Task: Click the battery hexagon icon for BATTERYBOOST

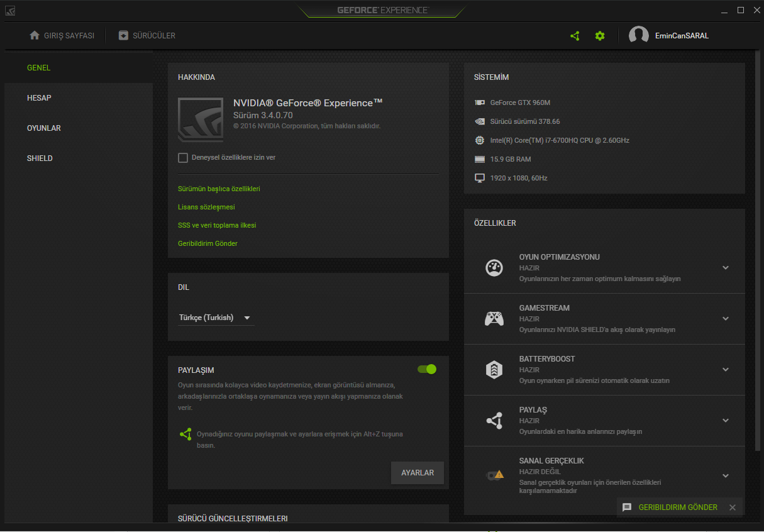Action: (x=494, y=369)
